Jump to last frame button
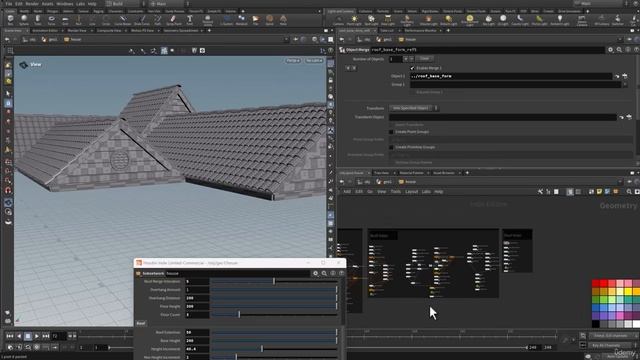This screenshot has width=640, height=360. [x=46, y=336]
